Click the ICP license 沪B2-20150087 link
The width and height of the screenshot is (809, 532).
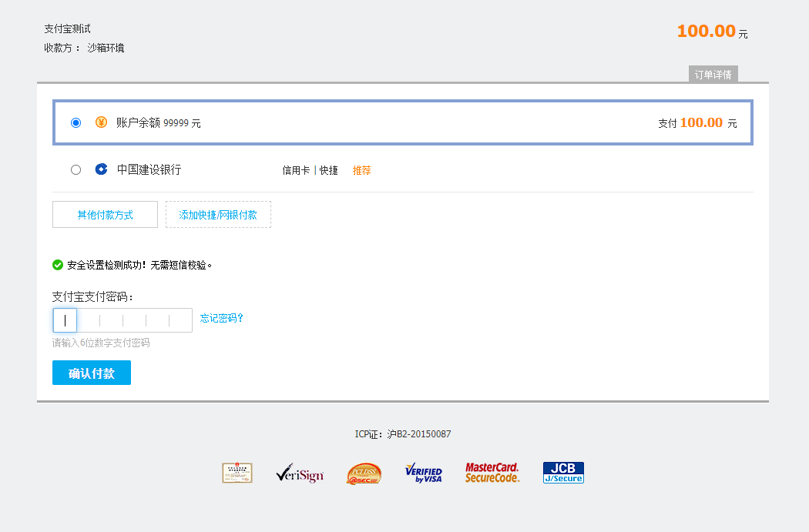(x=420, y=433)
